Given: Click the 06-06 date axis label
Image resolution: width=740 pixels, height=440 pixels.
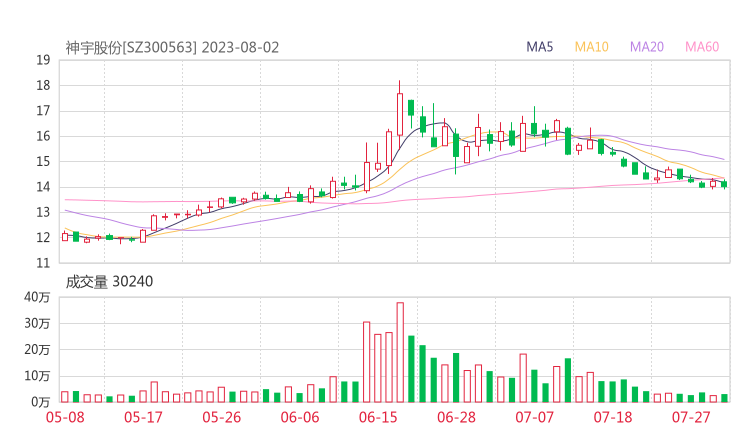Looking at the screenshot, I should point(300,417).
